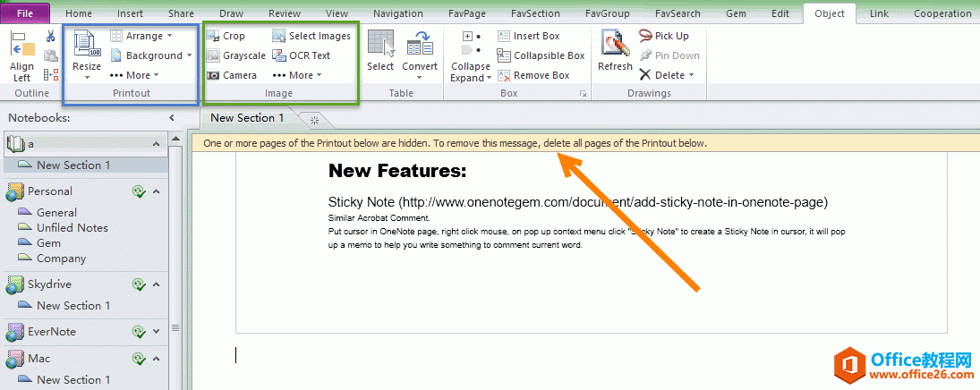Open New Section 1 under Mac
The height and width of the screenshot is (390, 980).
point(73,379)
